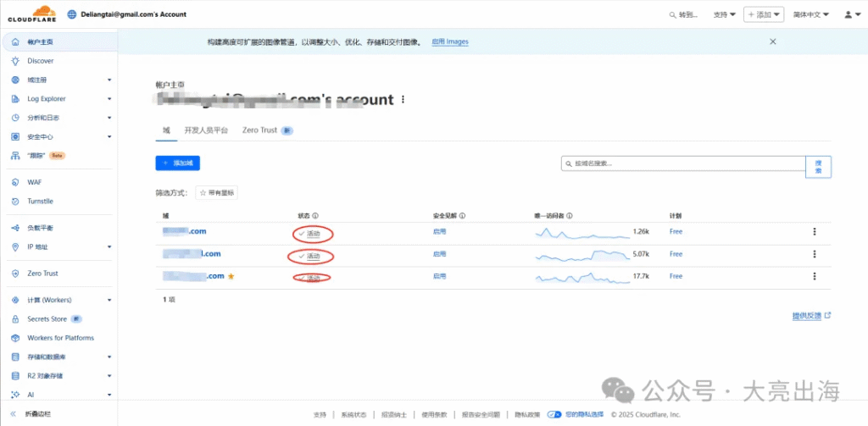This screenshot has height=426, width=868.
Task: Click the 添加域 button
Action: click(x=178, y=163)
